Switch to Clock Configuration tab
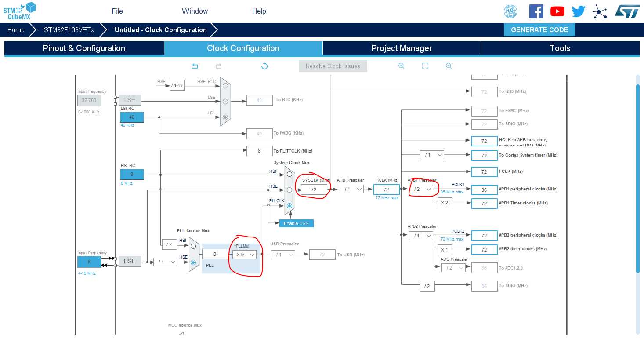The width and height of the screenshot is (644, 339). 243,48
